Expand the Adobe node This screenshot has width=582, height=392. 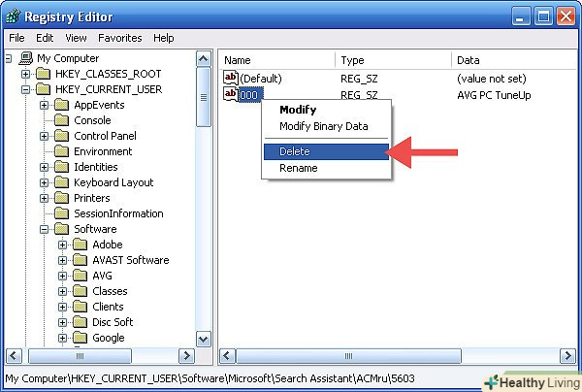[x=62, y=245]
